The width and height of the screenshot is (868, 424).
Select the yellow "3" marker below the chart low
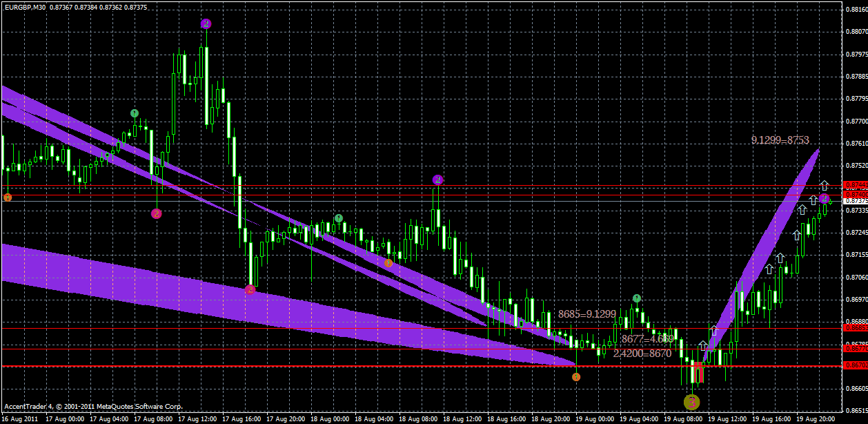coord(691,401)
